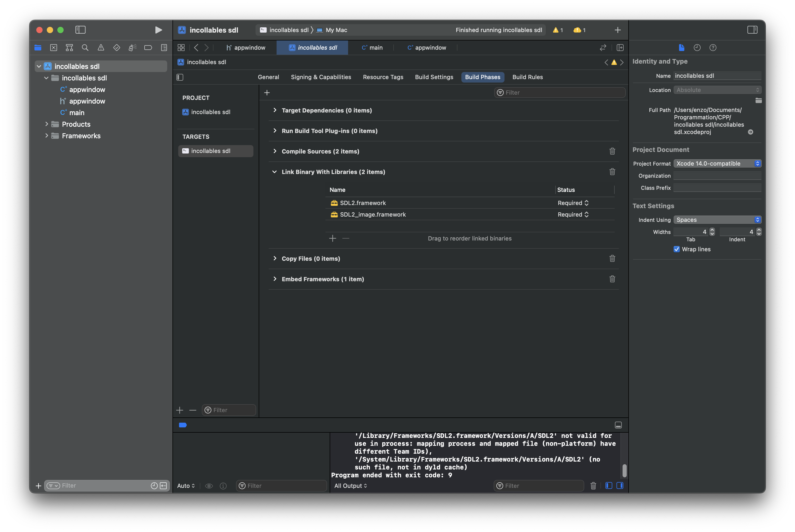Viewport: 795px width, 532px height.
Task: Expand the Frameworks folder
Action: pos(47,135)
